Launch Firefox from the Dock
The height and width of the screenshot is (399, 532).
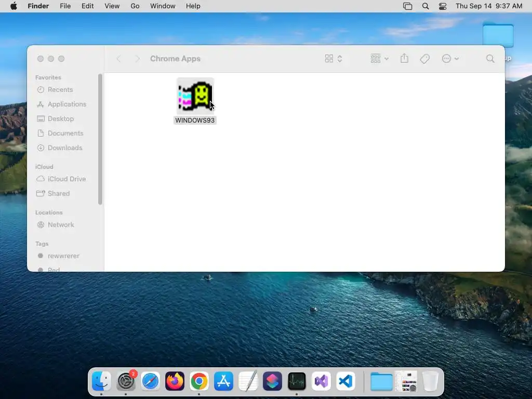tap(175, 381)
